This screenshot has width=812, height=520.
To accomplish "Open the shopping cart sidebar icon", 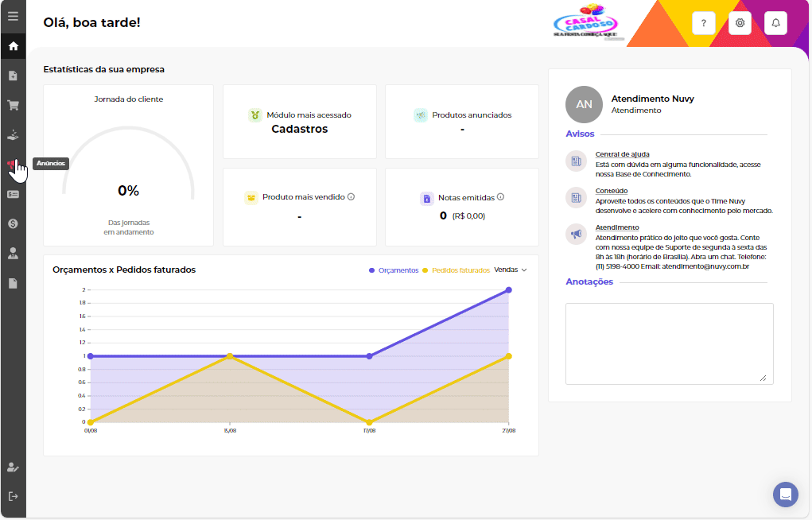I will pos(13,105).
